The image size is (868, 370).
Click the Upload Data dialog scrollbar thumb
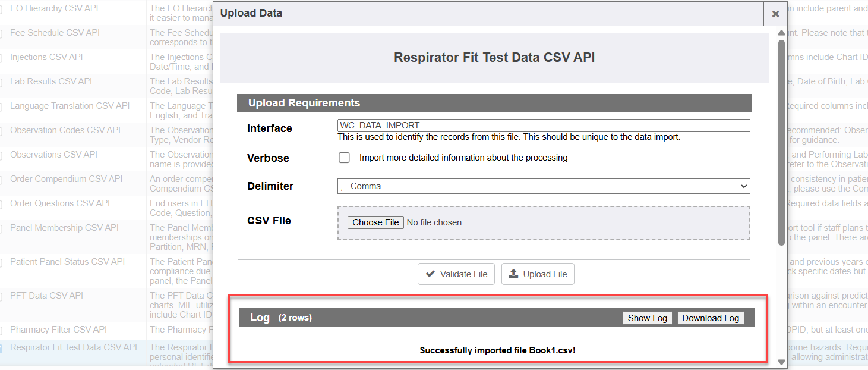coord(781,142)
